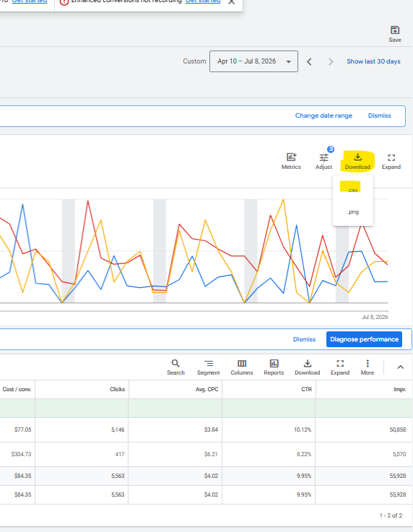
Task: Click the chart Download icon
Action: pyautogui.click(x=357, y=157)
